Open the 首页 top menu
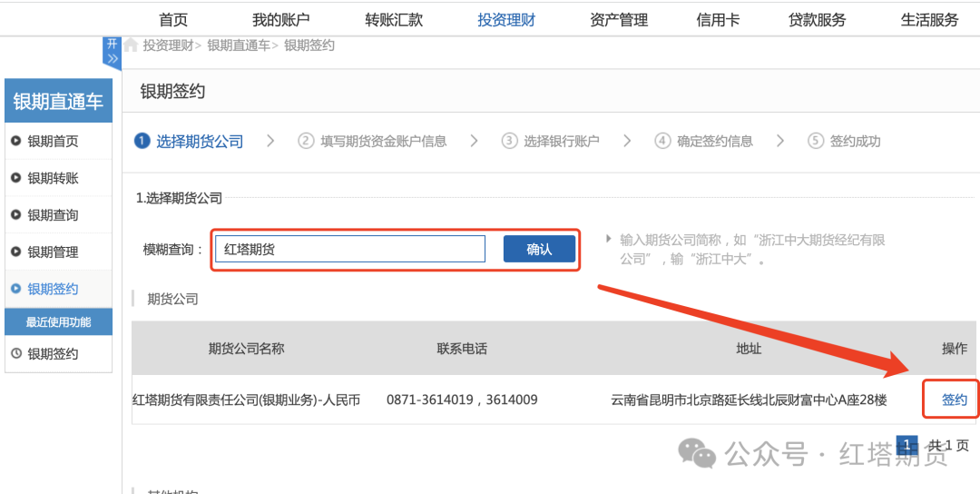 pyautogui.click(x=173, y=20)
